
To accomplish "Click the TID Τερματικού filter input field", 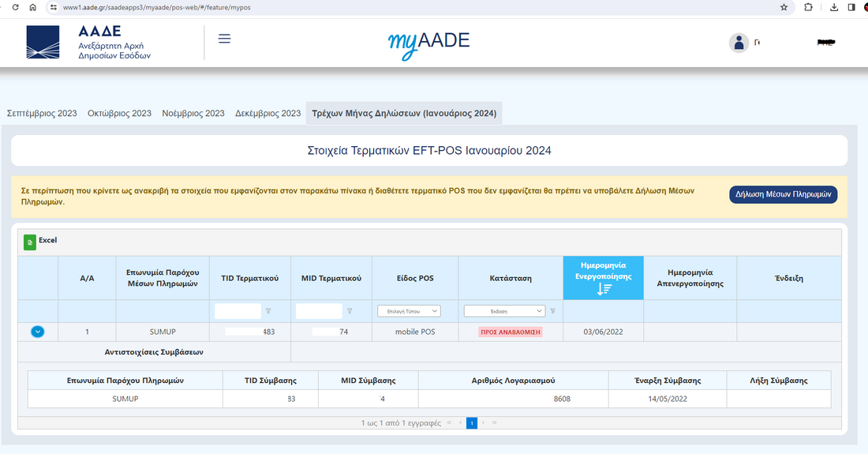I will coord(238,311).
